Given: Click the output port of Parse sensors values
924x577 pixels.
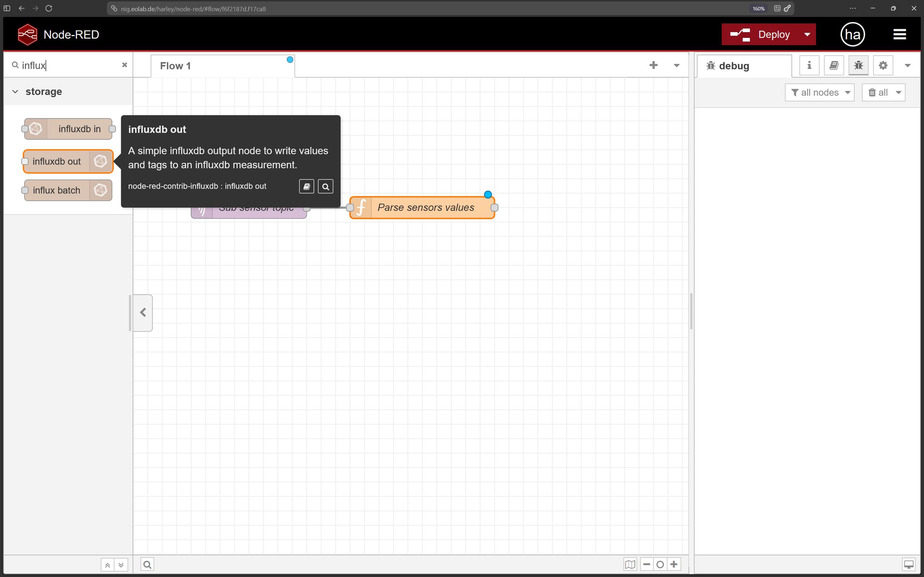Looking at the screenshot, I should tap(494, 208).
